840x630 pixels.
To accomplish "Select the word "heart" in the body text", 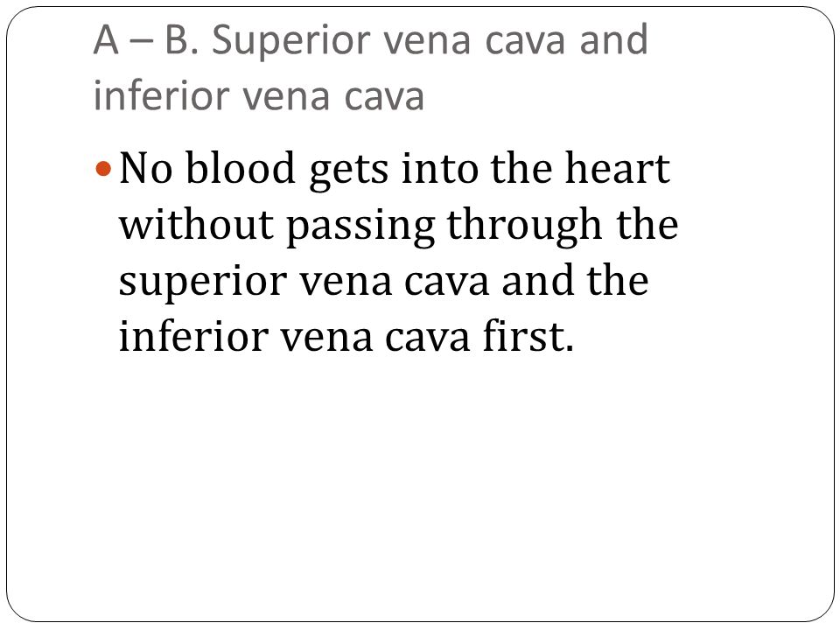I will tap(618, 168).
